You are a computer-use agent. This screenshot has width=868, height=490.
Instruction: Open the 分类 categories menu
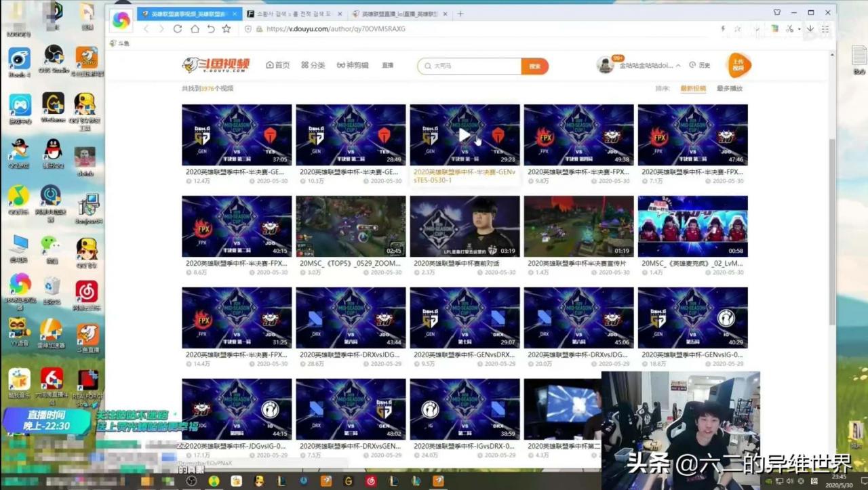tap(313, 65)
